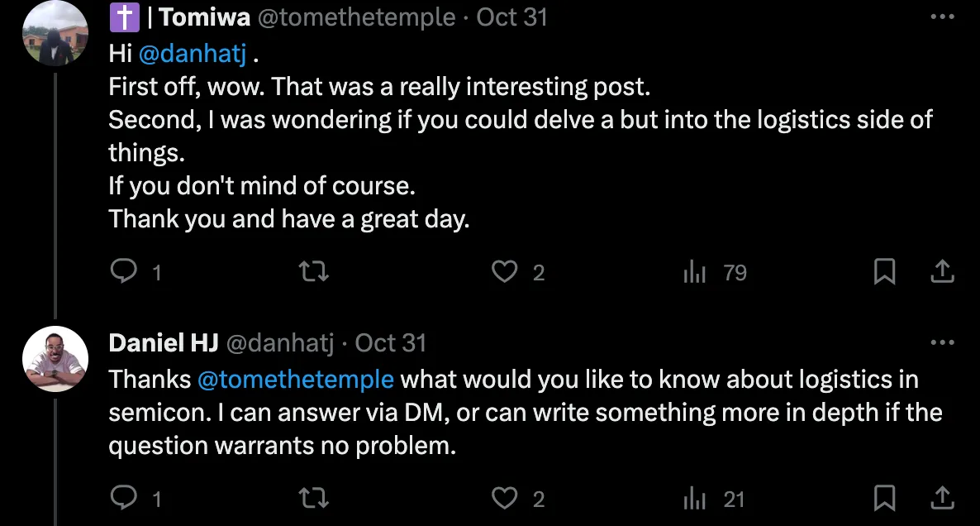This screenshot has height=526, width=980.
Task: Share Daniel HJ's reply
Action: click(943, 498)
